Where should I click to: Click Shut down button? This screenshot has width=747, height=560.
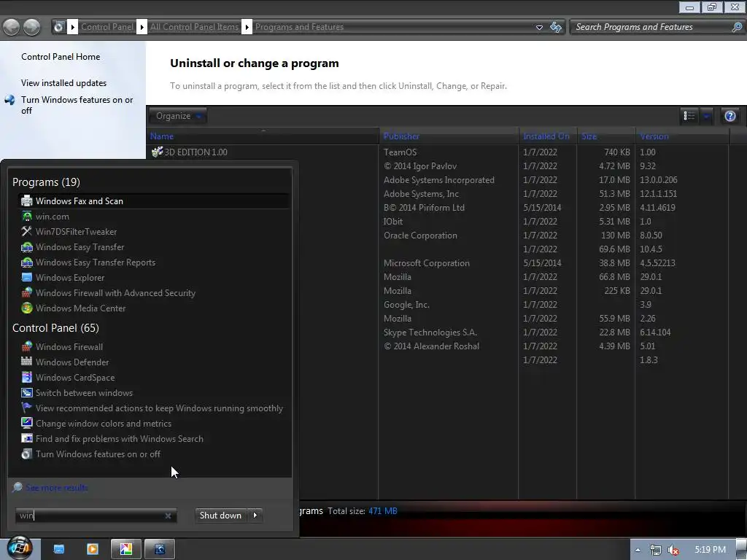(220, 516)
